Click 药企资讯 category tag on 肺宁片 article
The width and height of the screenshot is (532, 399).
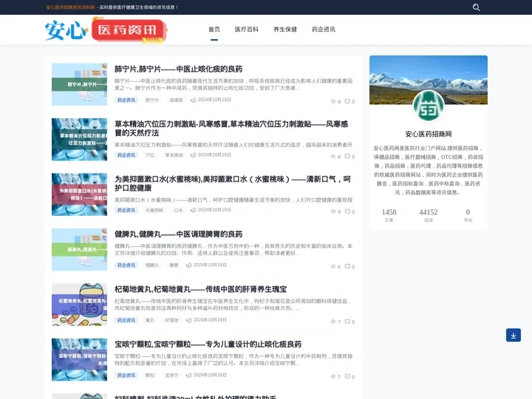[x=126, y=100]
